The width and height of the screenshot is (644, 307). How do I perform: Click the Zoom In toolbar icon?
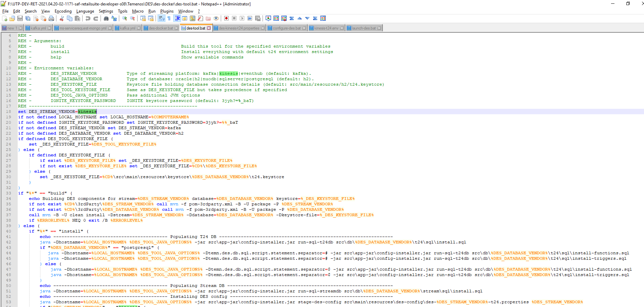tap(125, 18)
